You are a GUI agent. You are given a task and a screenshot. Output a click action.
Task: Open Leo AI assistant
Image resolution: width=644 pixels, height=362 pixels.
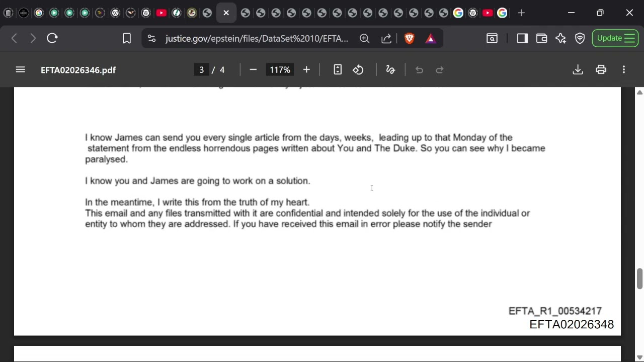560,38
